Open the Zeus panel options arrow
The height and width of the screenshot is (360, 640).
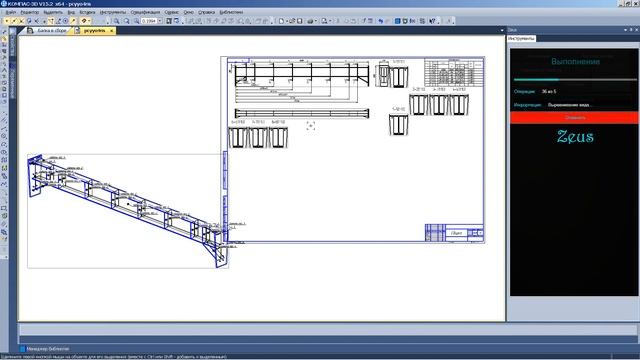625,30
